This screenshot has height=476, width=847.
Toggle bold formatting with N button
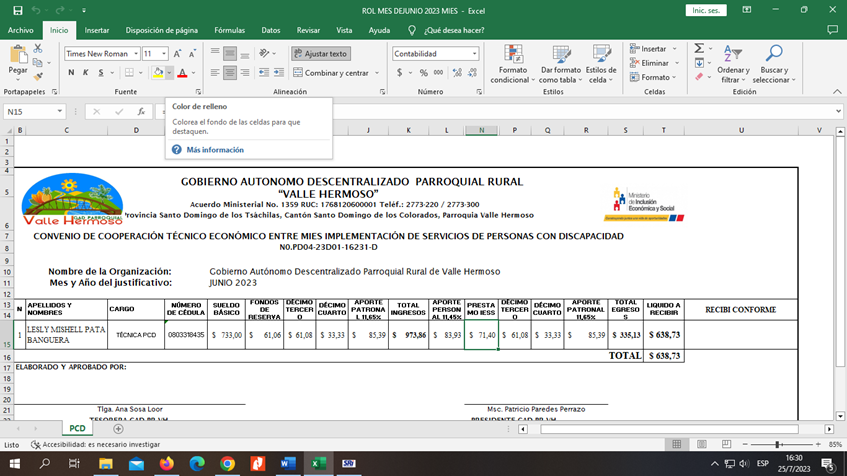tap(72, 73)
